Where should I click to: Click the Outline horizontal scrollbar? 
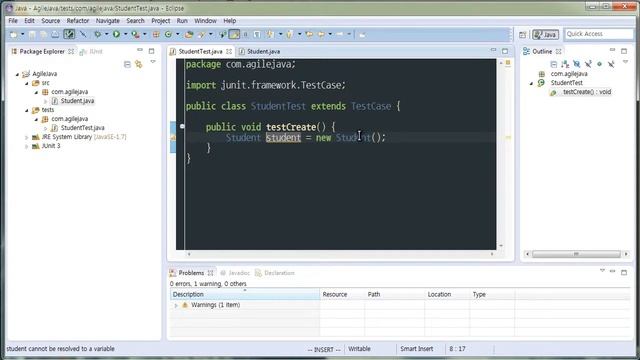pos(576,254)
